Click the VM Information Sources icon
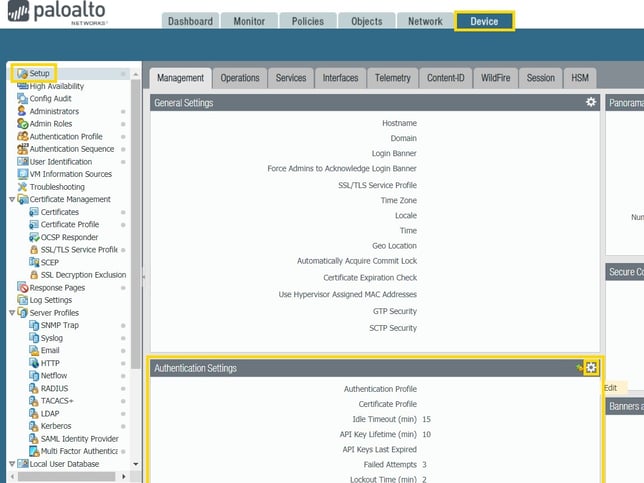 pos(22,174)
